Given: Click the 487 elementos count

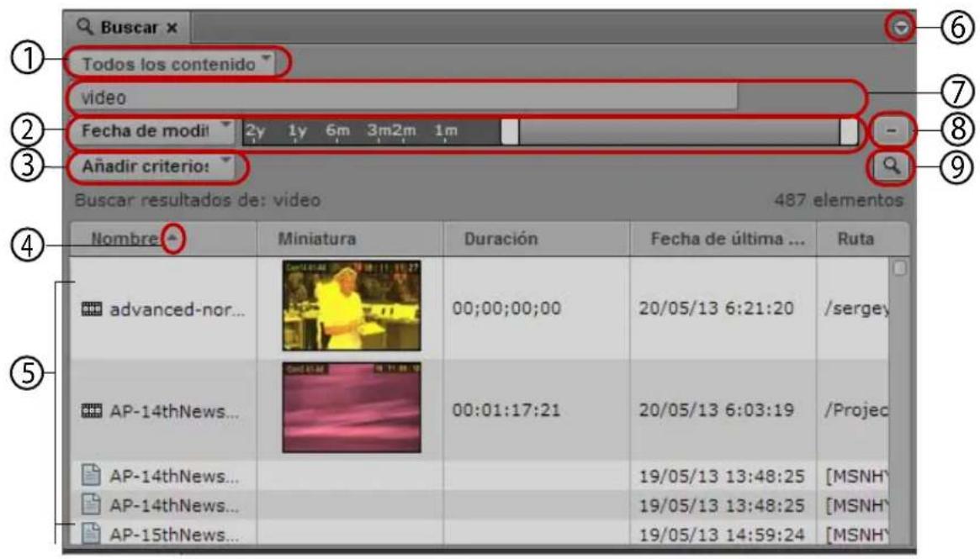Looking at the screenshot, I should 839,201.
